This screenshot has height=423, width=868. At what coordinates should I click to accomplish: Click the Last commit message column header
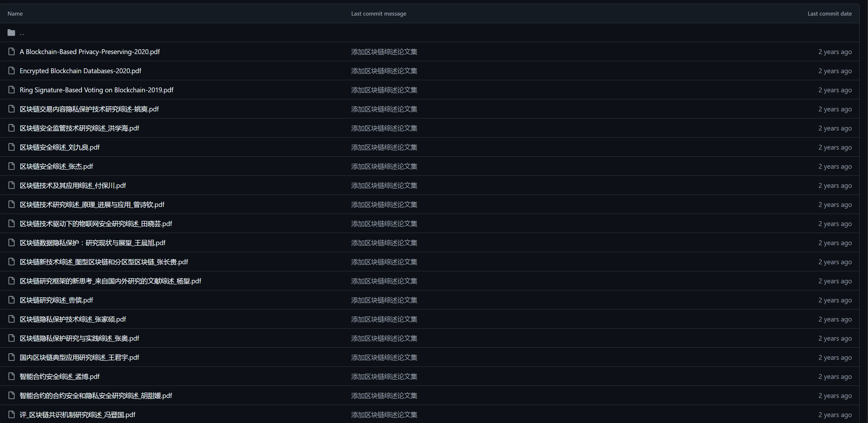click(x=379, y=13)
